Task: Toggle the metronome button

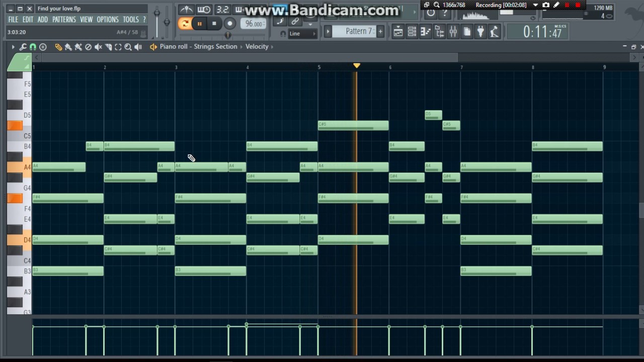Action: (x=187, y=10)
